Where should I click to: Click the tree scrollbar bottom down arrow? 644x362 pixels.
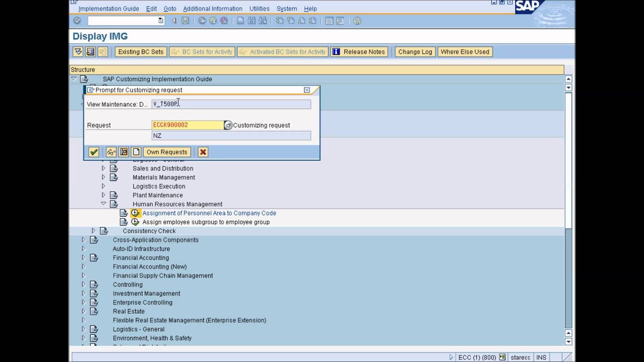point(569,342)
